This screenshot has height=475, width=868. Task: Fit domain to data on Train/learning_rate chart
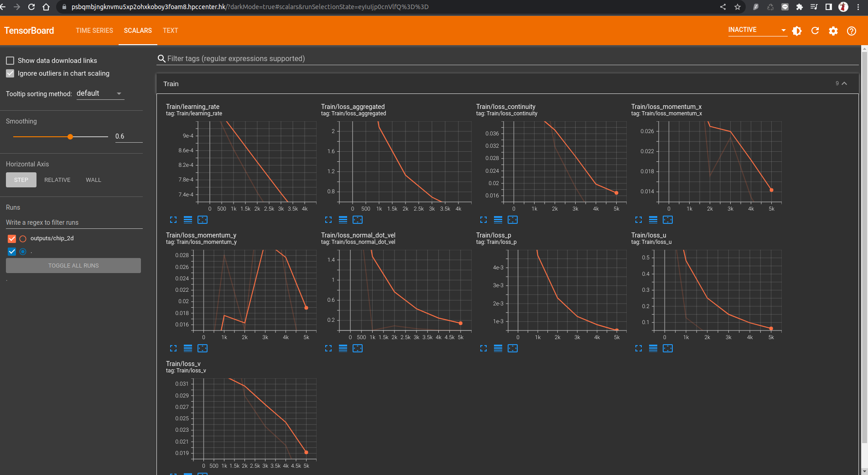(x=203, y=220)
